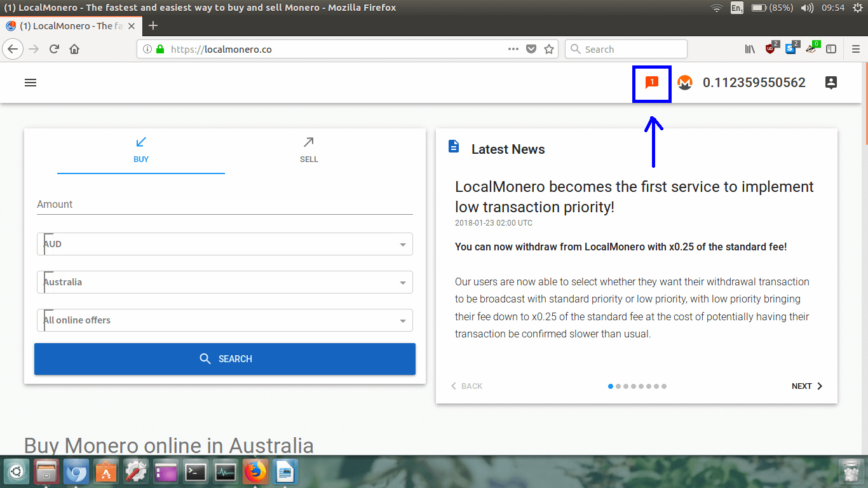Open the LocalMonero hamburger menu
This screenshot has height=488, width=868.
click(x=31, y=83)
